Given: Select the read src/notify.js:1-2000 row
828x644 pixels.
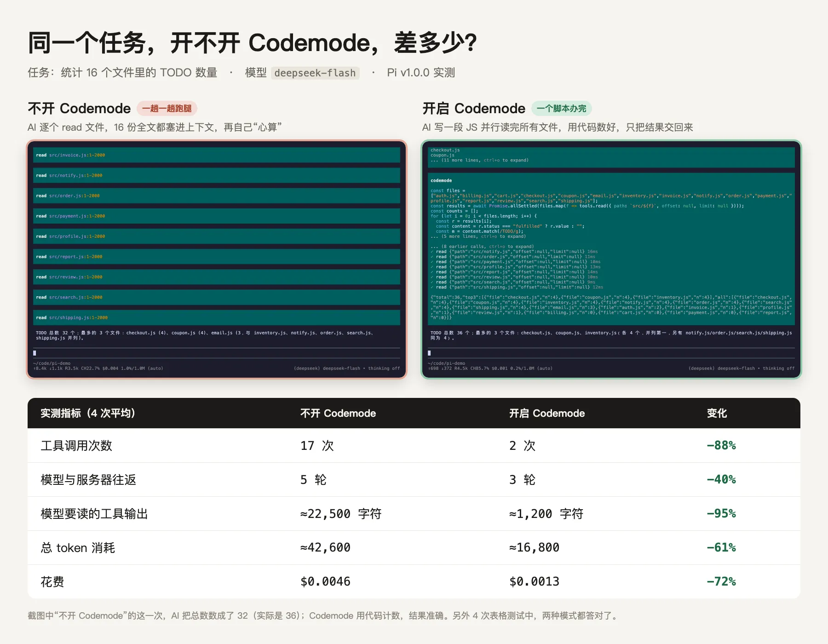Looking at the screenshot, I should pyautogui.click(x=217, y=175).
